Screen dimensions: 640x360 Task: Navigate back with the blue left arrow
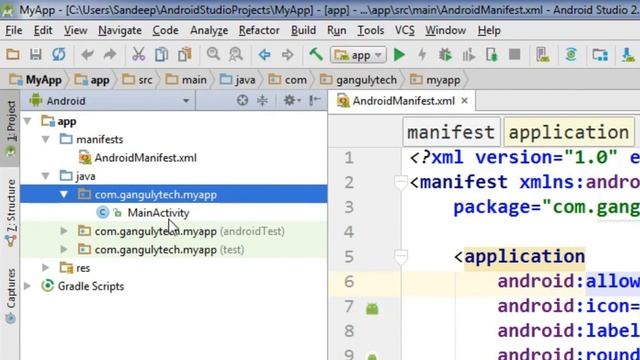tap(264, 54)
